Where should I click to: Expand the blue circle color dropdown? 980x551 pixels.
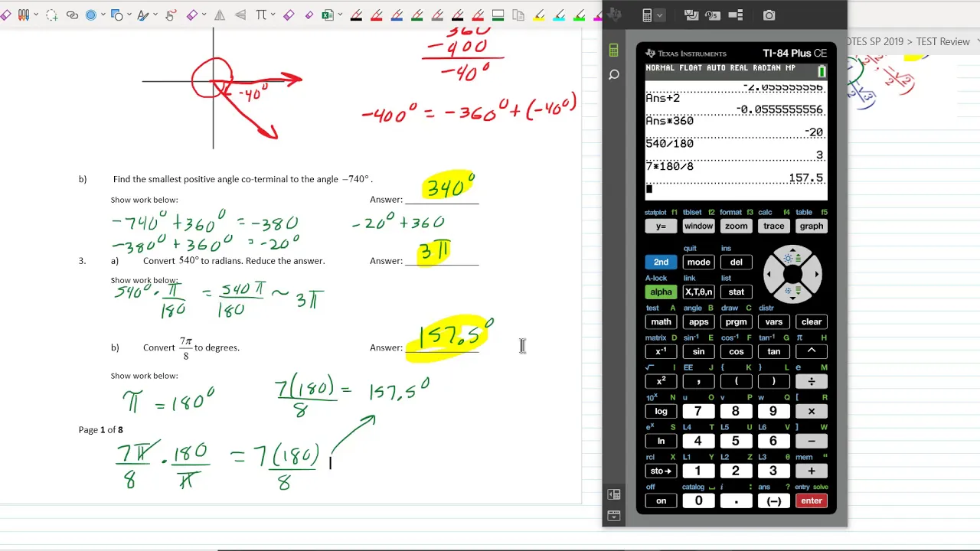(103, 15)
